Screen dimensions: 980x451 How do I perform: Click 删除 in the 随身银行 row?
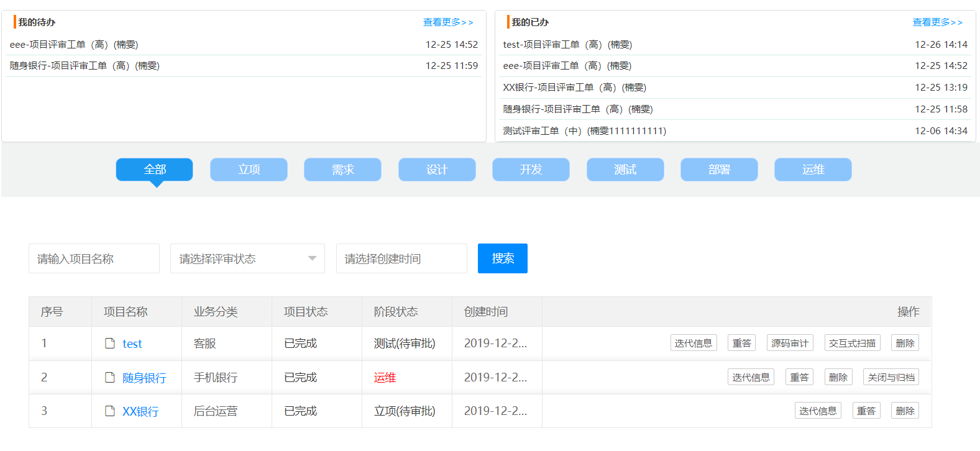838,377
